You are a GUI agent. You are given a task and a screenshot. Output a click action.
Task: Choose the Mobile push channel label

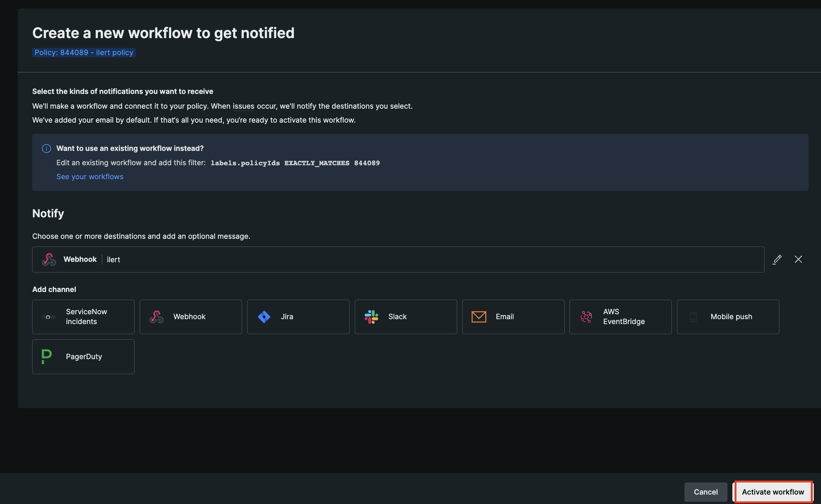click(731, 317)
